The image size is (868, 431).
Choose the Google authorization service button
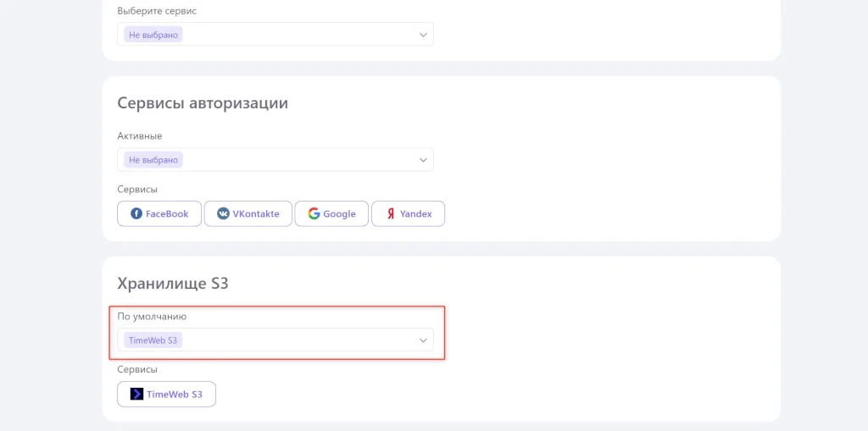(x=331, y=214)
